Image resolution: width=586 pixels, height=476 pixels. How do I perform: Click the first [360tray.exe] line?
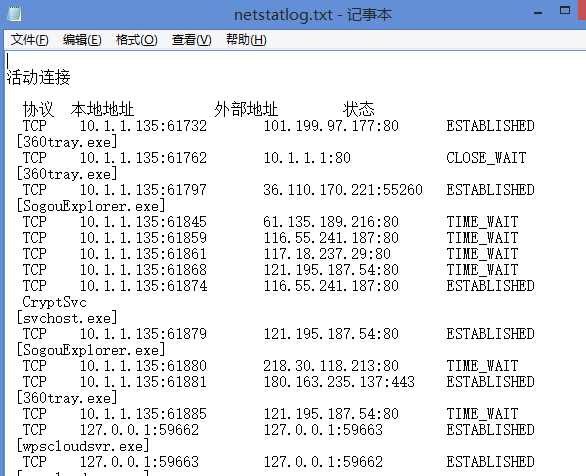(67, 142)
